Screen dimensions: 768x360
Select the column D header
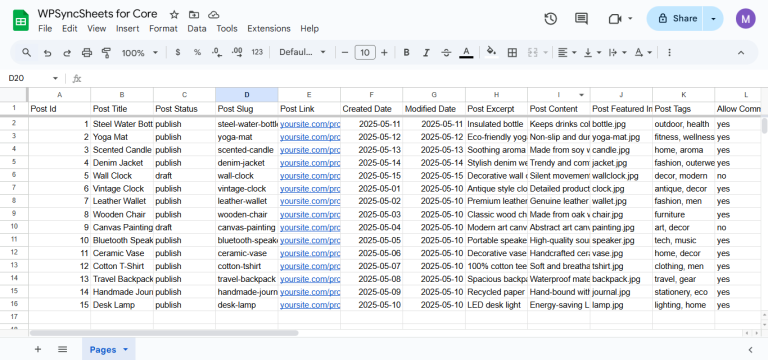247,95
